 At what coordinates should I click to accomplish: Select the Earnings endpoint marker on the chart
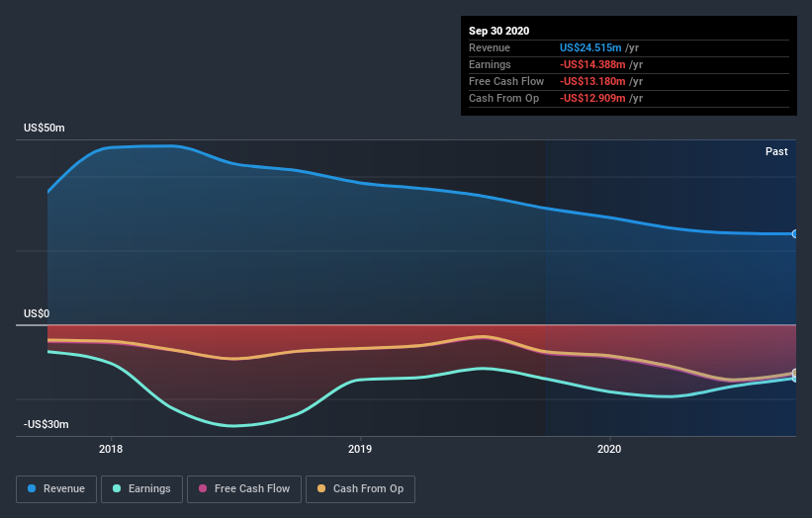795,379
